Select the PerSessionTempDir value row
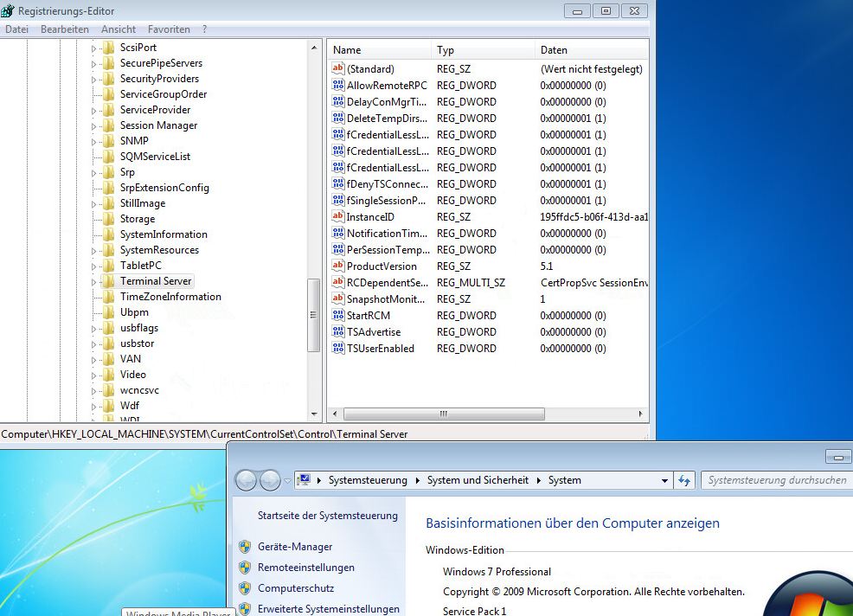 [x=488, y=249]
